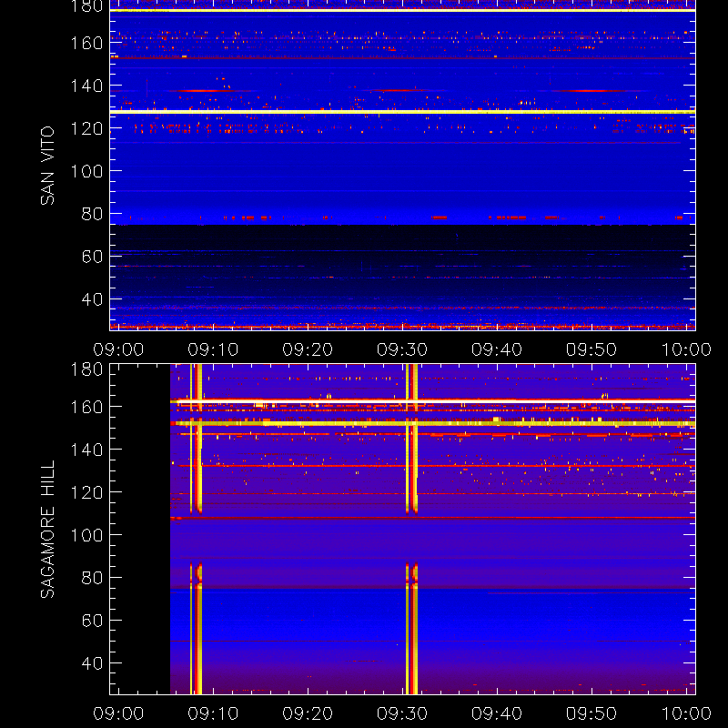Pick the 140 tick label on SAGAMORE HILL axis
Screen dimensions: 728x728
pyautogui.click(x=86, y=450)
